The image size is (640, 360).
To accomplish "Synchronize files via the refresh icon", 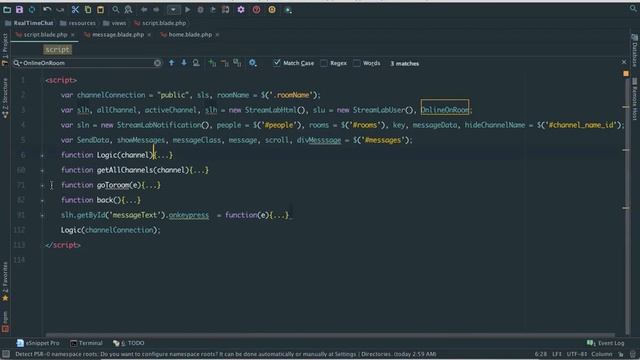I will pyautogui.click(x=32, y=9).
